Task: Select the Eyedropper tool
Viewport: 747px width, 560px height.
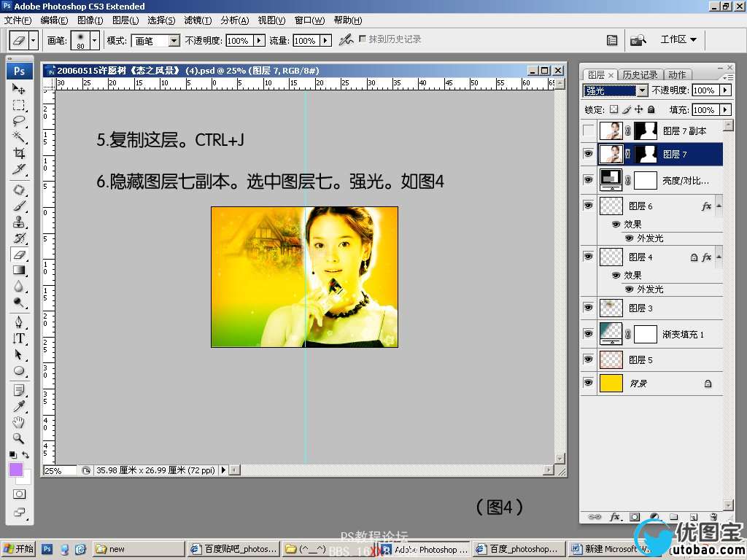Action: click(x=18, y=406)
